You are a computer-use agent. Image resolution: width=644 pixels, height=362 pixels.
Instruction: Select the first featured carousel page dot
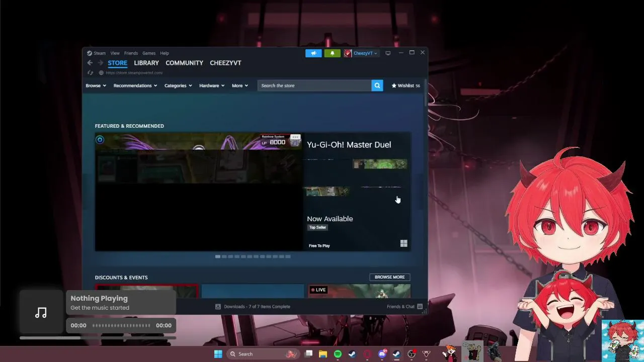[217, 256]
